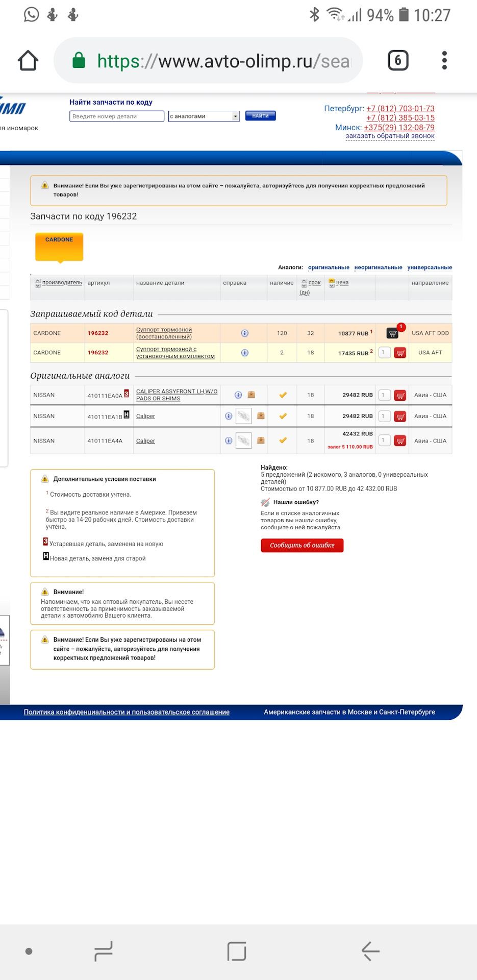Screen dimensions: 477x980
Task: Add Nissan 410111EA4A caliper to cart
Action: pyautogui.click(x=400, y=441)
